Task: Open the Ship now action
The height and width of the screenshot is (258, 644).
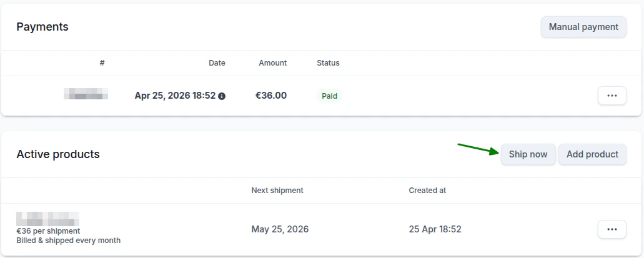Action: click(x=528, y=154)
